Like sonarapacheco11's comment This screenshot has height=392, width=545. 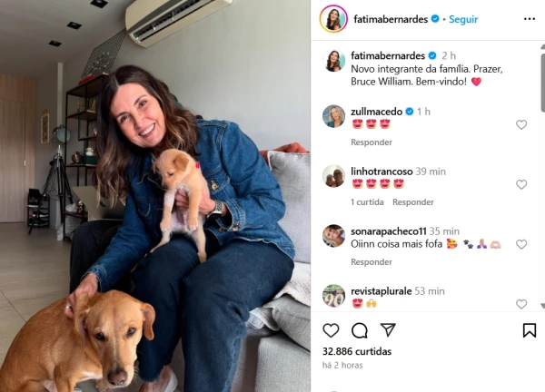(521, 244)
